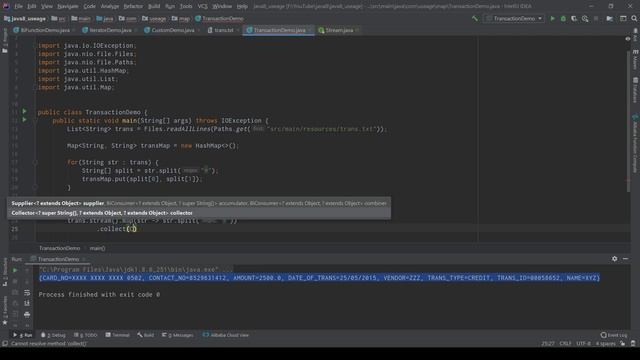Open the Edit menu

(32, 6)
